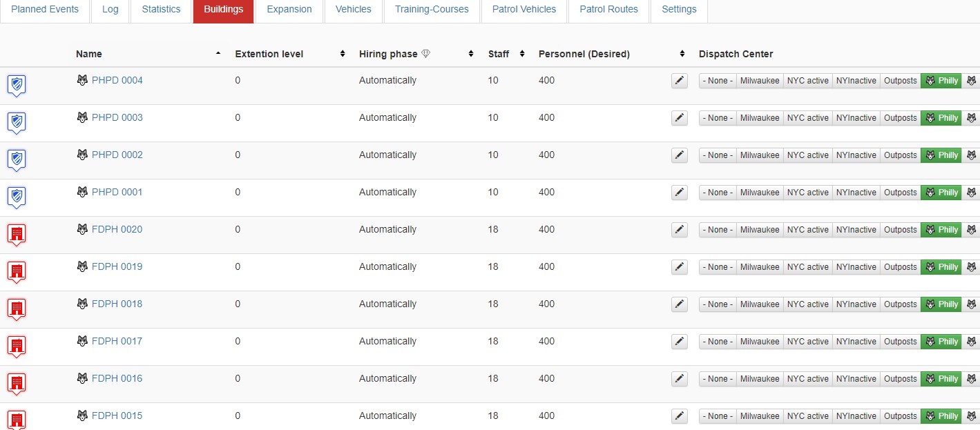Click the Dispatch Center column header
Screen dimensions: 980x430
(736, 54)
